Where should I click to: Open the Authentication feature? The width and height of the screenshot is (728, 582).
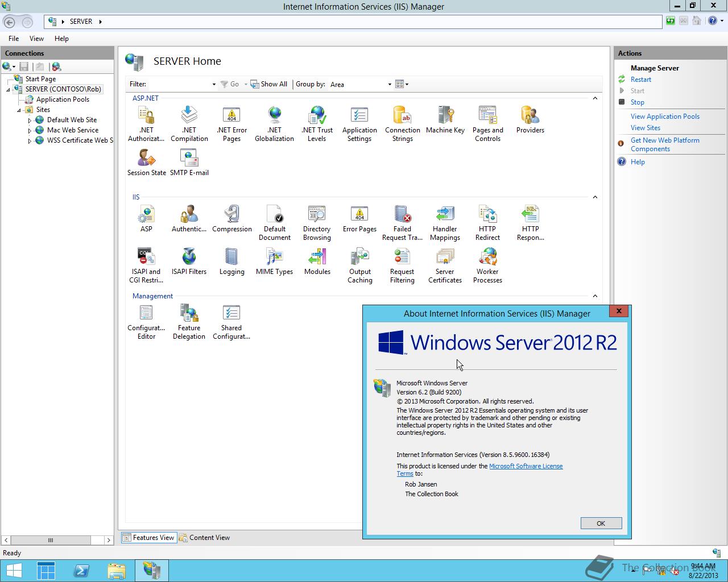coord(189,219)
